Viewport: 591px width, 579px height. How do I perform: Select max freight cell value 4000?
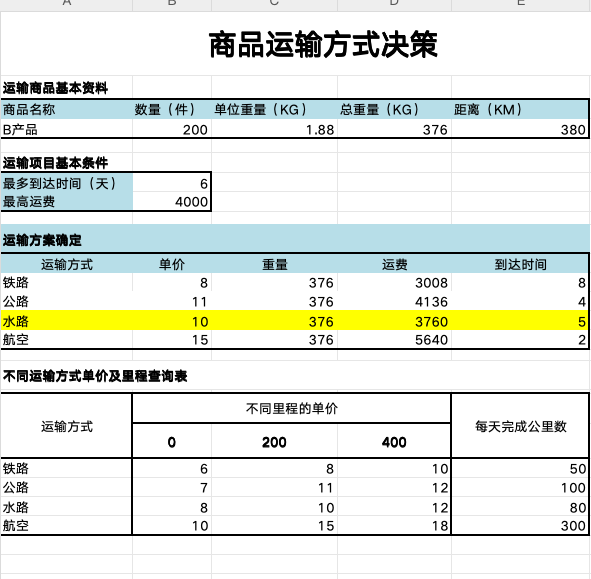[172, 202]
